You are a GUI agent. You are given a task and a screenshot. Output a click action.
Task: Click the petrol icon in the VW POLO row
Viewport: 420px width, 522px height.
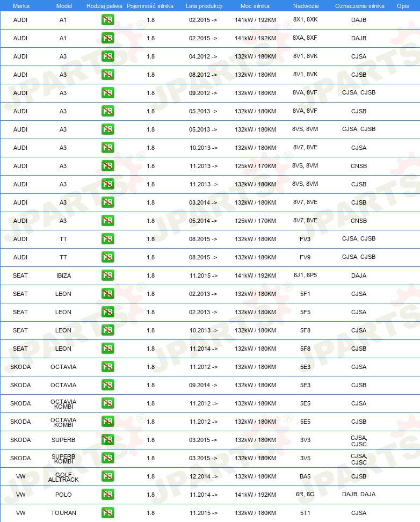click(107, 495)
